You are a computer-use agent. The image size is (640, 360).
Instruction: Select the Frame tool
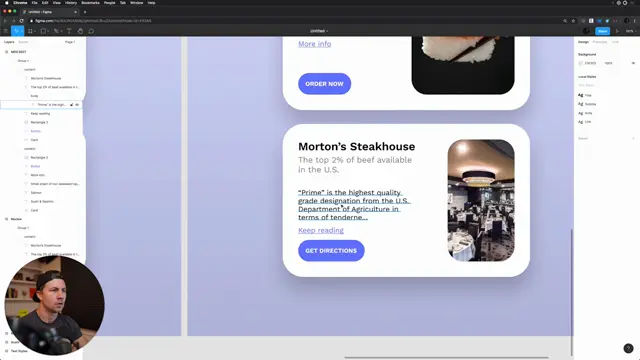tap(30, 31)
